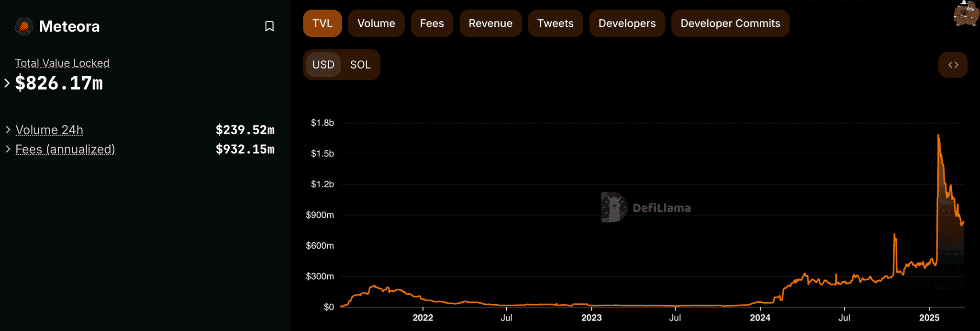This screenshot has height=331, width=980.
Task: Click the 2022 label on x-axis
Action: point(423,318)
